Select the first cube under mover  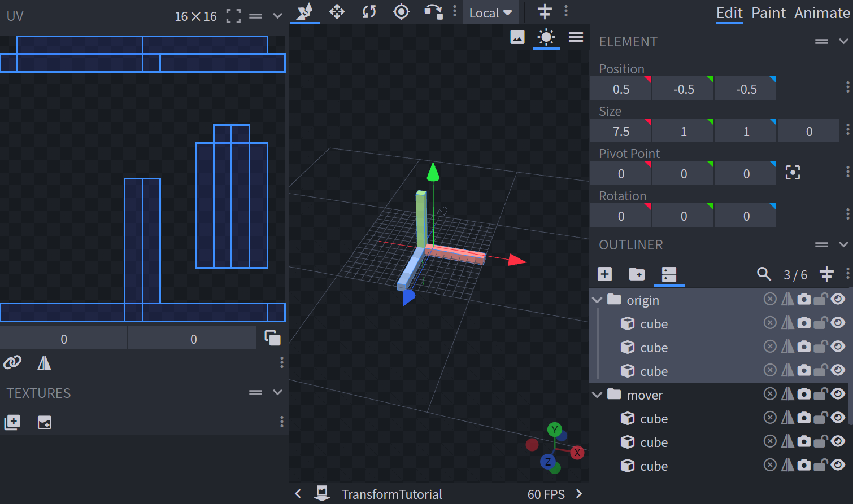[654, 419]
